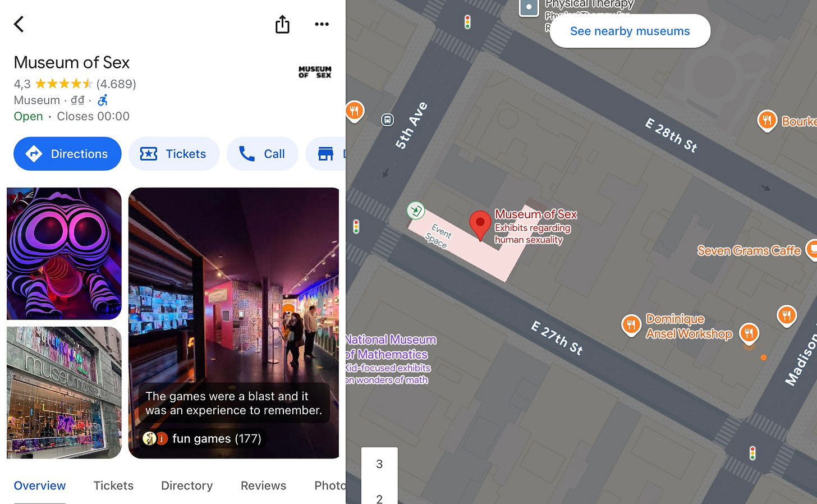Tap the Physical Therapy place marker icon
Screen dimensions: 817x504
(x=529, y=8)
